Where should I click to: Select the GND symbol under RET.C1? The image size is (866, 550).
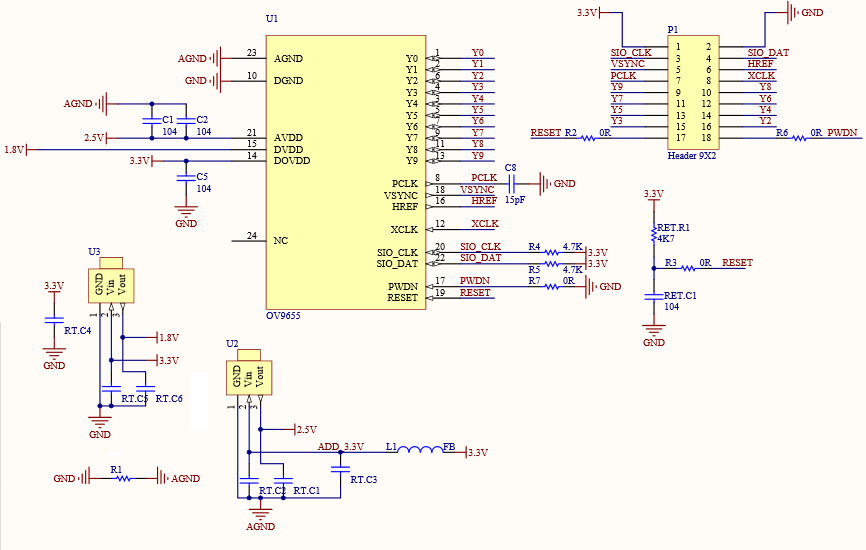coord(654,331)
